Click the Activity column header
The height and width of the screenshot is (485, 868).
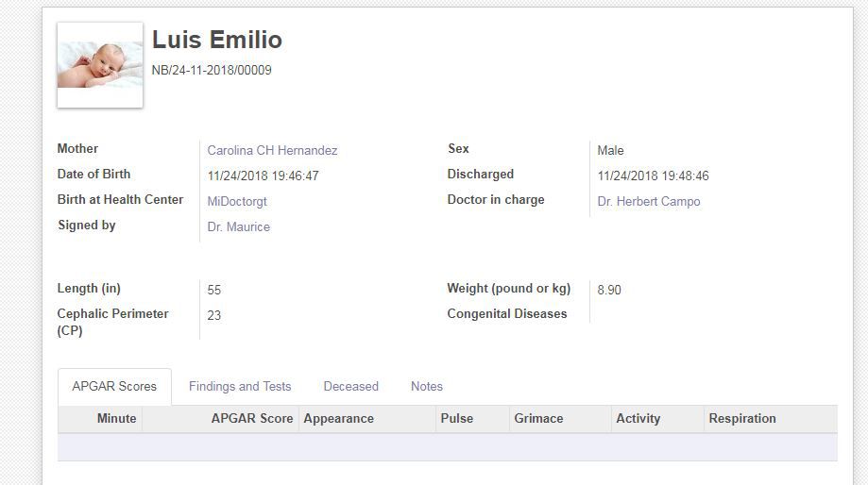638,419
